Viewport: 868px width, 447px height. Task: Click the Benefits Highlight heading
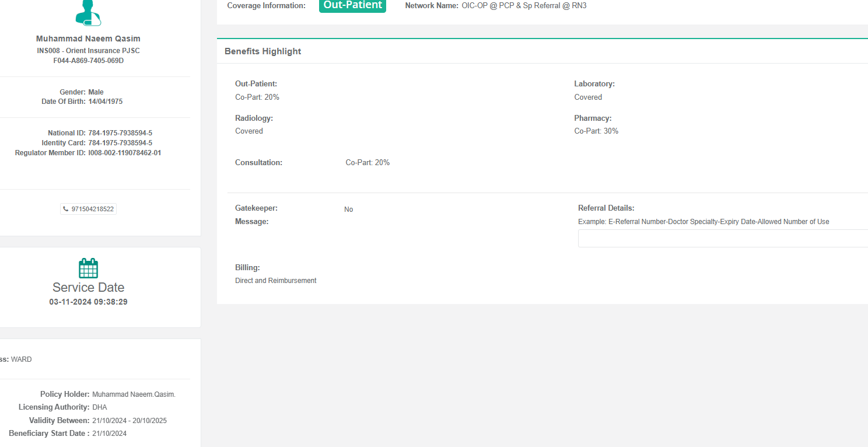pos(263,51)
